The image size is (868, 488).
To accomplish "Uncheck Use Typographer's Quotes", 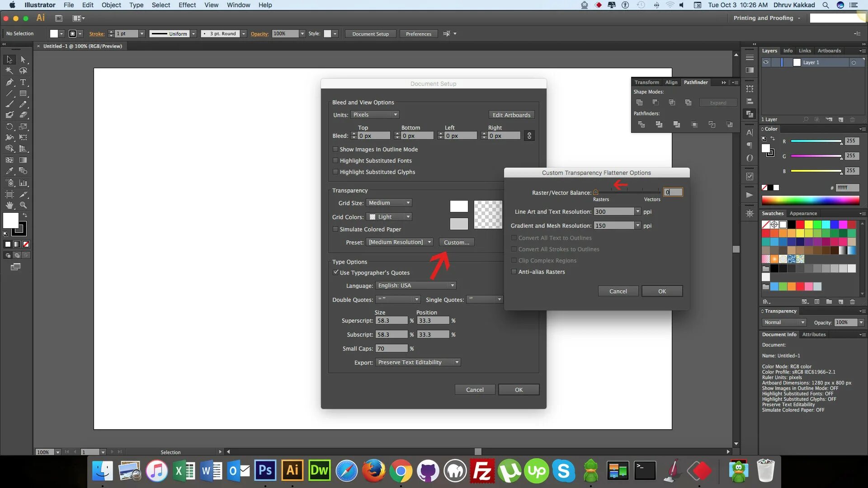I will click(335, 272).
